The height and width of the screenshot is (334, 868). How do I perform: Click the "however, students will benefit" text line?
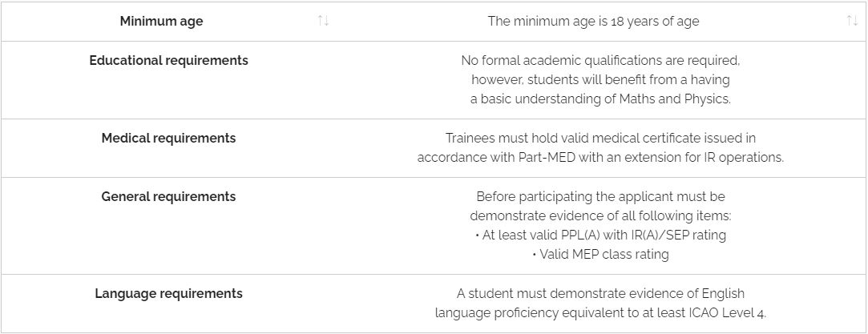[x=600, y=80]
